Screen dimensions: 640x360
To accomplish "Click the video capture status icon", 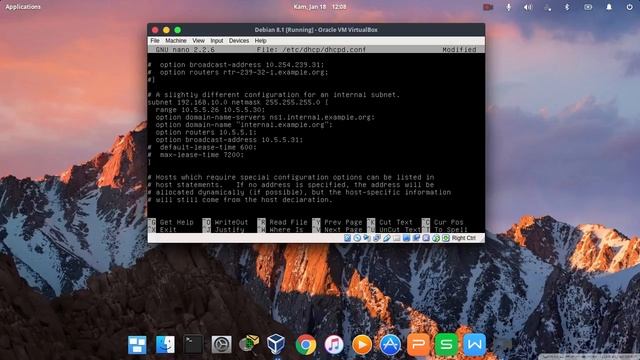I will pos(416,238).
